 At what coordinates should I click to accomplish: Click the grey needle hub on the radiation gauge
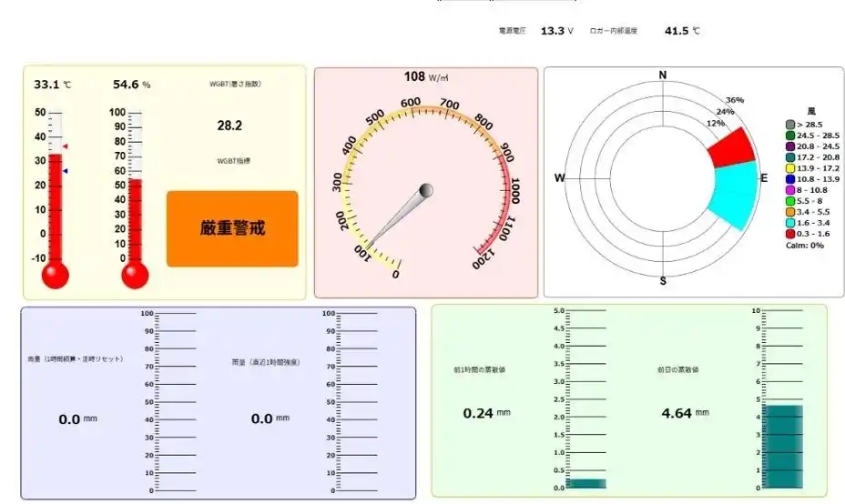[425, 191]
